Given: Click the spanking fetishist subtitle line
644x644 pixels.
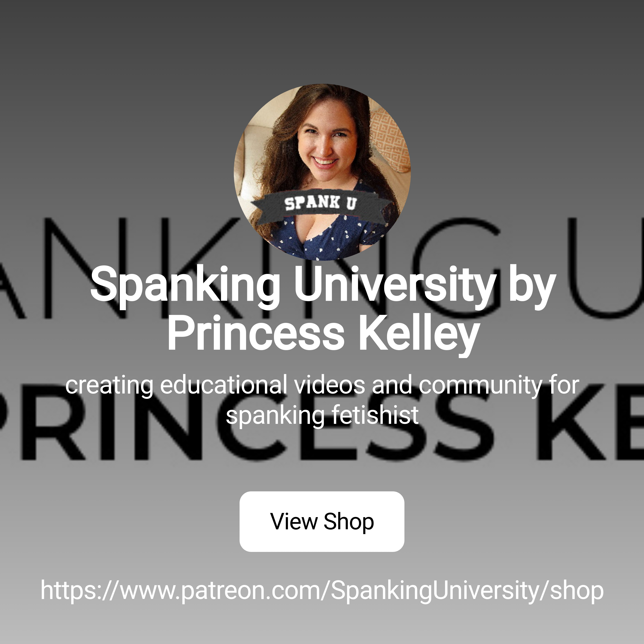Looking at the screenshot, I should (322, 415).
